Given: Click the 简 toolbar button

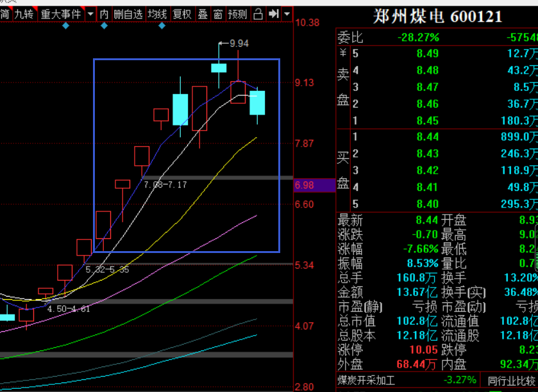Looking at the screenshot, I should (4, 14).
